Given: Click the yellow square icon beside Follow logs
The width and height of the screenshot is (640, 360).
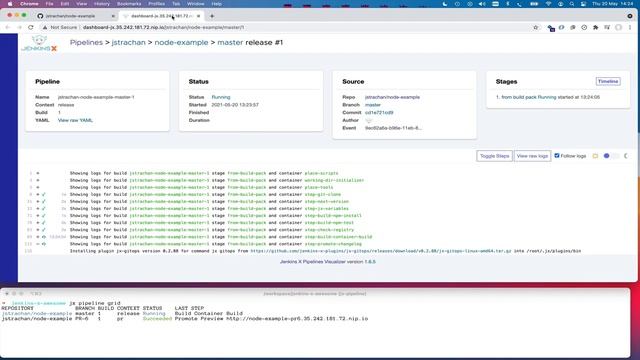Looking at the screenshot, I should coord(595,156).
